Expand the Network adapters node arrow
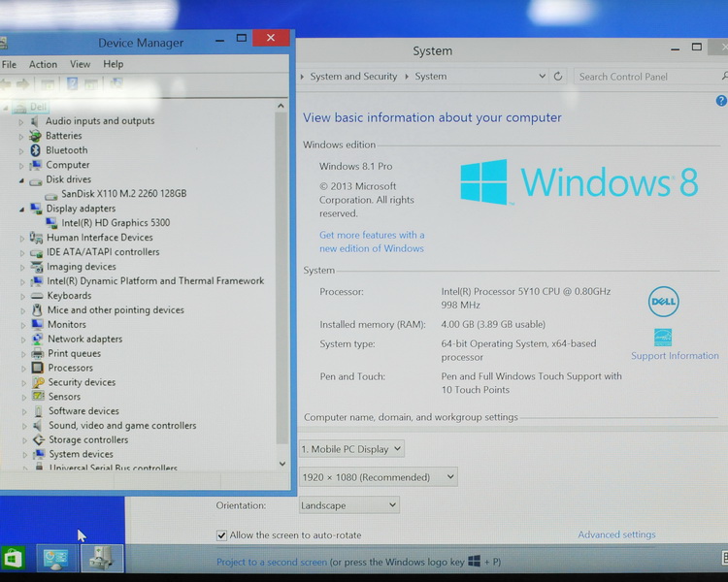The height and width of the screenshot is (582, 728). pos(22,339)
